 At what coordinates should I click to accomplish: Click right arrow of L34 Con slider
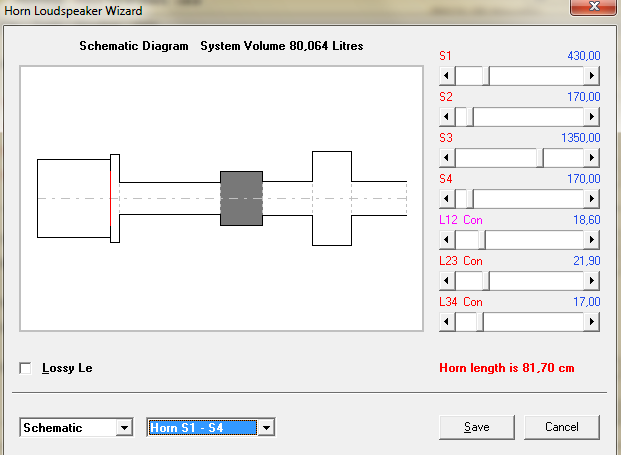[591, 322]
